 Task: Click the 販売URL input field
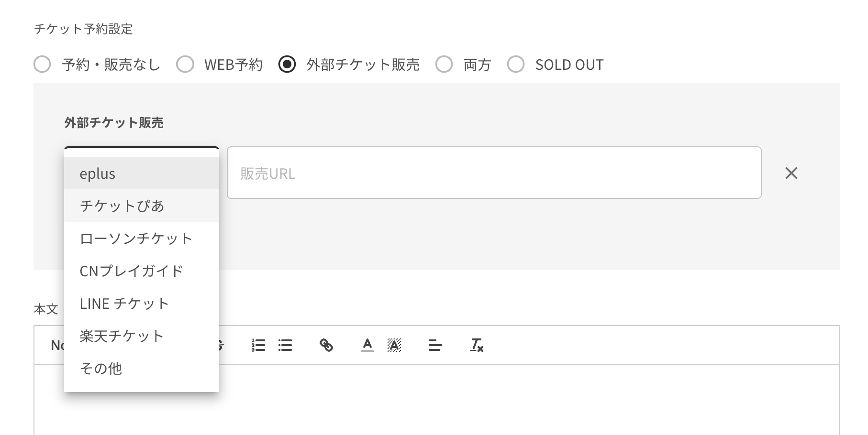coord(494,173)
